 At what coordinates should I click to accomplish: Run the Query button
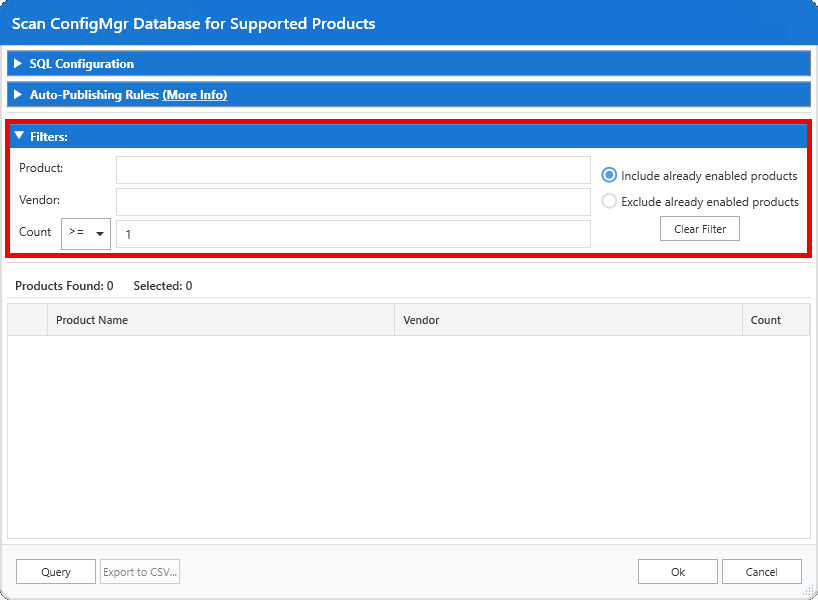tap(55, 571)
